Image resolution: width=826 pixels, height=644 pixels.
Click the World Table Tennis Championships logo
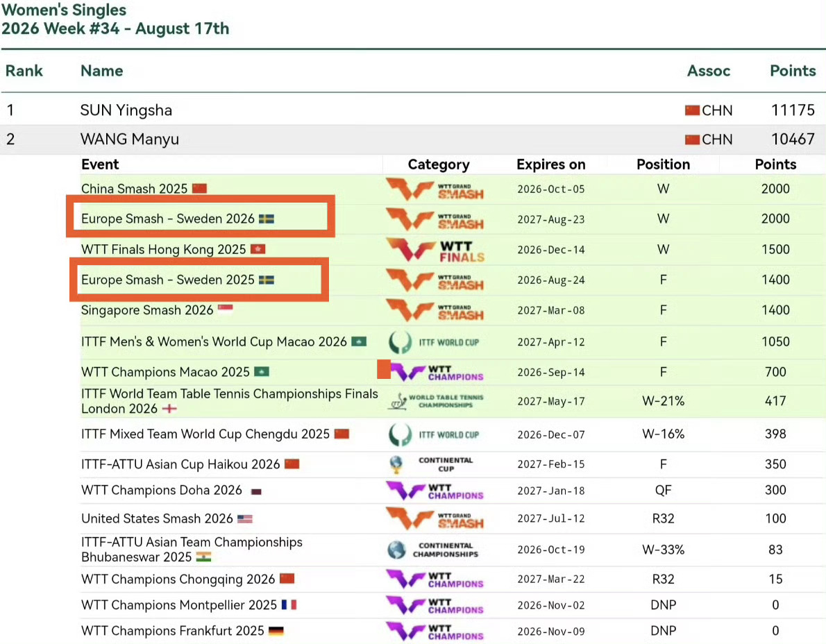[x=436, y=401]
